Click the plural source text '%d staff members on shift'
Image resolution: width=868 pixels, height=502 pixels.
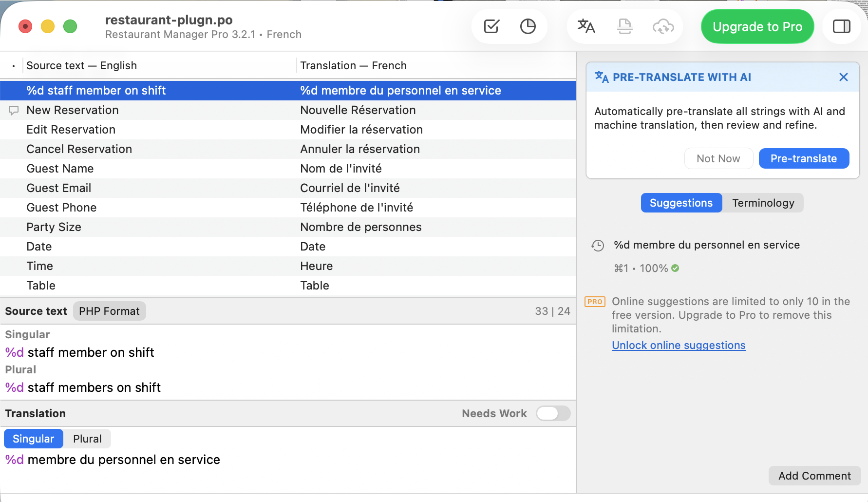[83, 387]
